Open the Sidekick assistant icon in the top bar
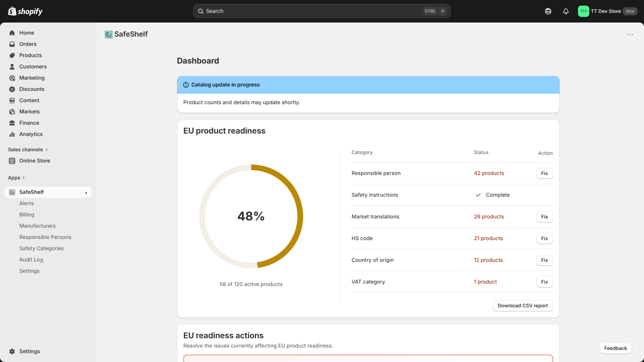This screenshot has height=362, width=644. [548, 11]
